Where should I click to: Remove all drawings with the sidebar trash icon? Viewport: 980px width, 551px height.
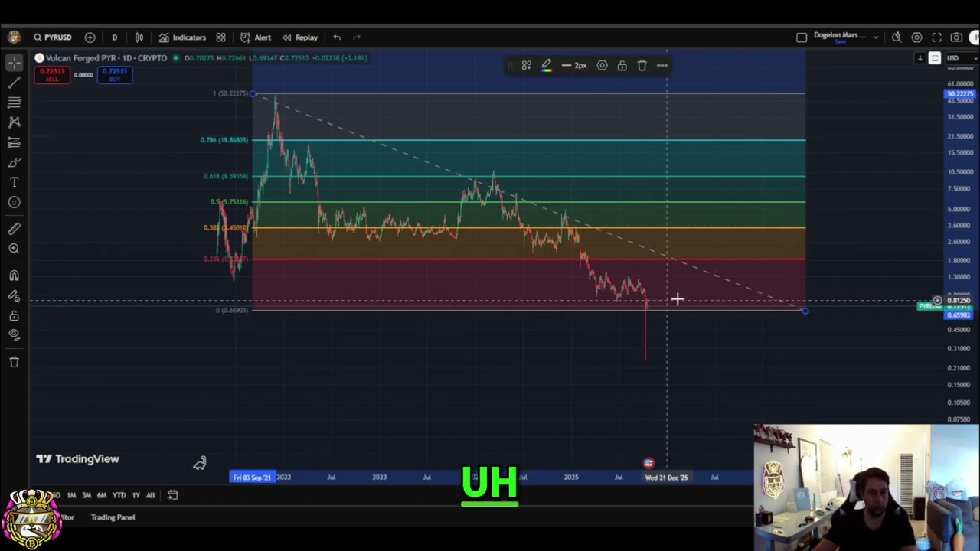pyautogui.click(x=14, y=362)
